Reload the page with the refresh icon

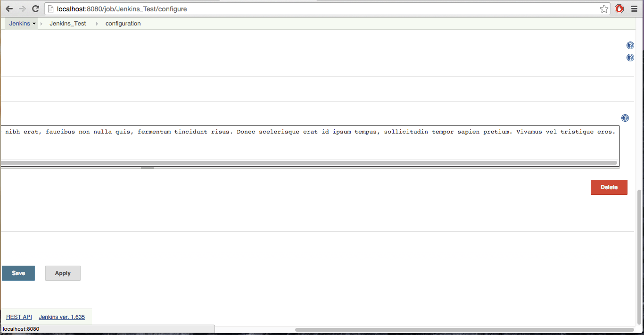tap(35, 9)
